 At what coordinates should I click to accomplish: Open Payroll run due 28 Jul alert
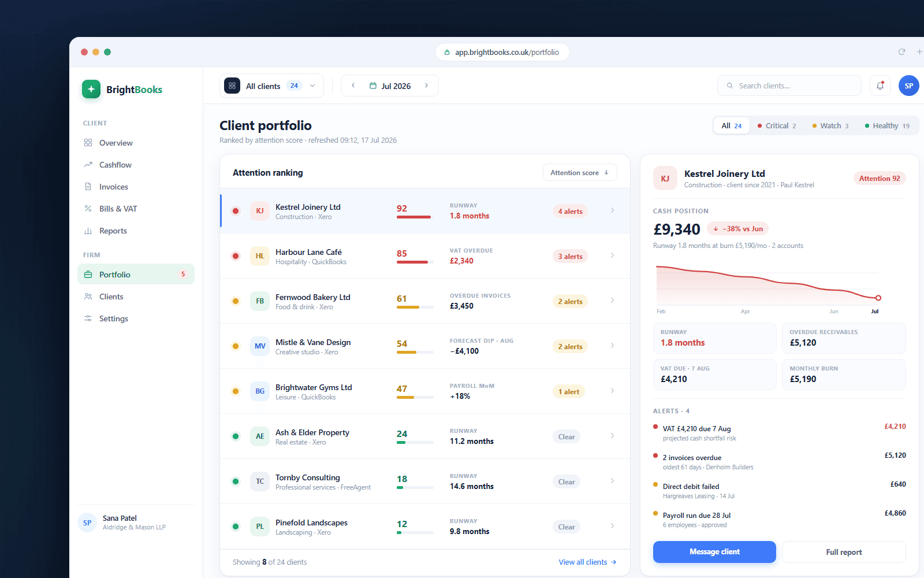(x=780, y=520)
